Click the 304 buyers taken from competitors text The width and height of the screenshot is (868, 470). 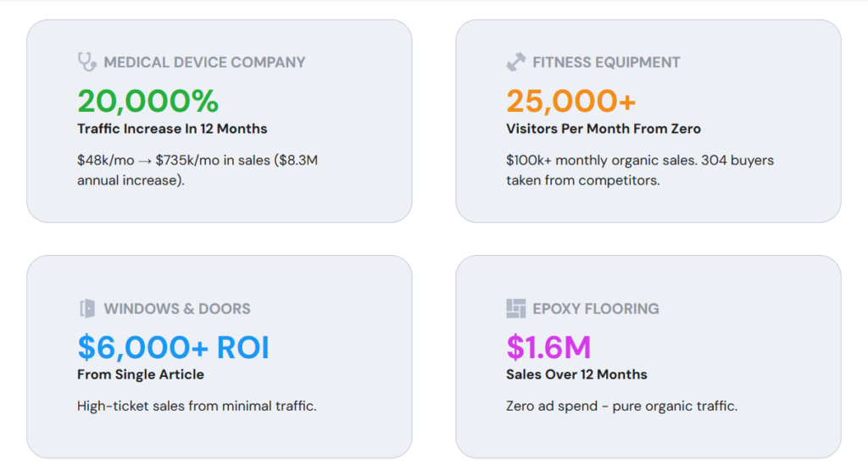tap(640, 170)
